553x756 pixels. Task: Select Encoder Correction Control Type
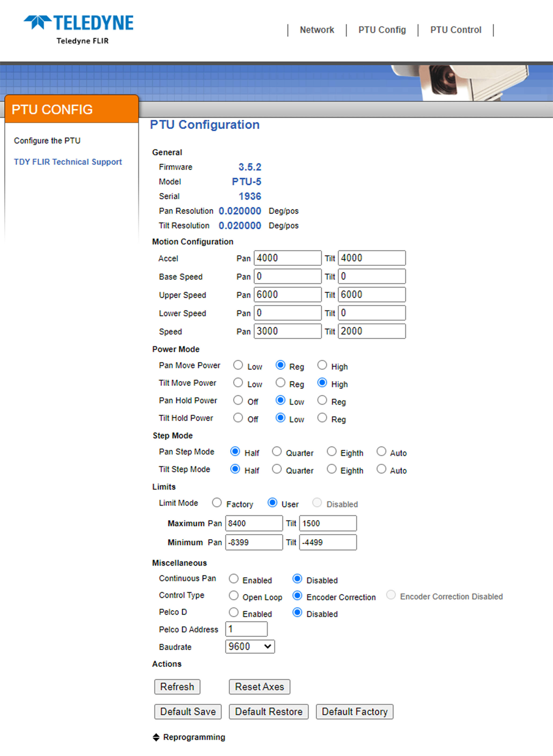297,595
